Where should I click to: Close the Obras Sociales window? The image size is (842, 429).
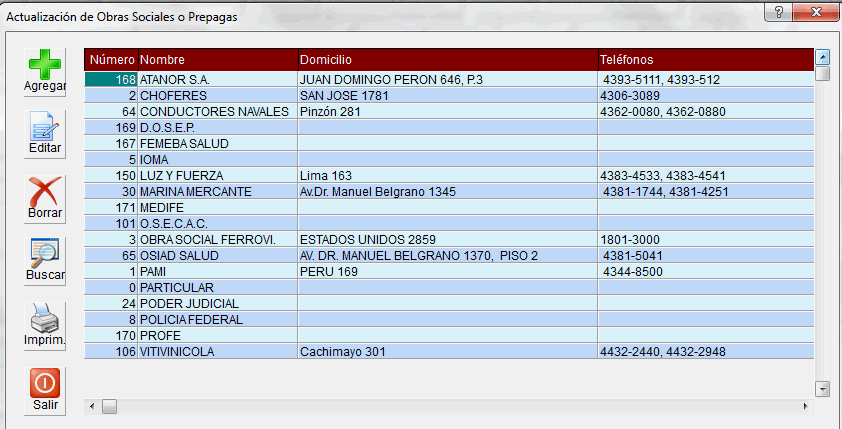817,12
